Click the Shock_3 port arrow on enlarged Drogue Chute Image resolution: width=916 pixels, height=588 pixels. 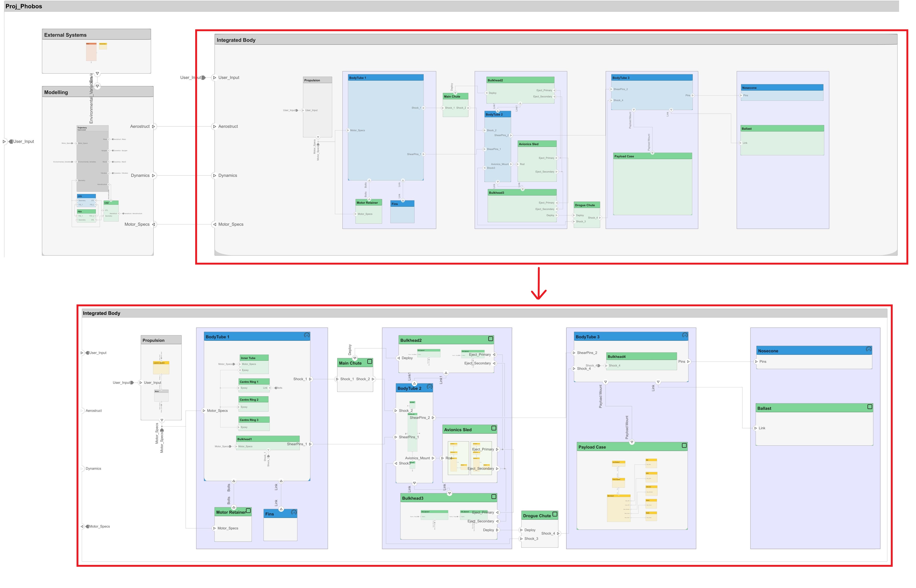pos(521,538)
